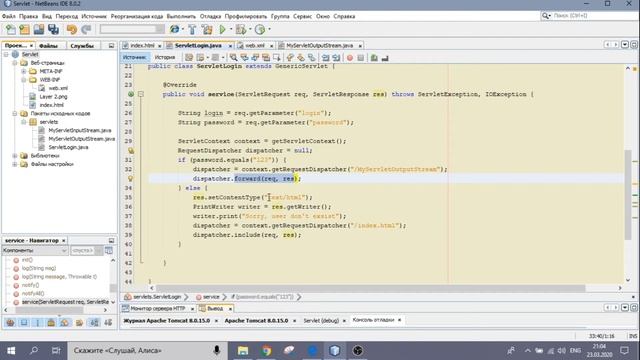Click servlets.ServletLogin in the breadcrumb bar
640x360 pixels.
(157, 297)
